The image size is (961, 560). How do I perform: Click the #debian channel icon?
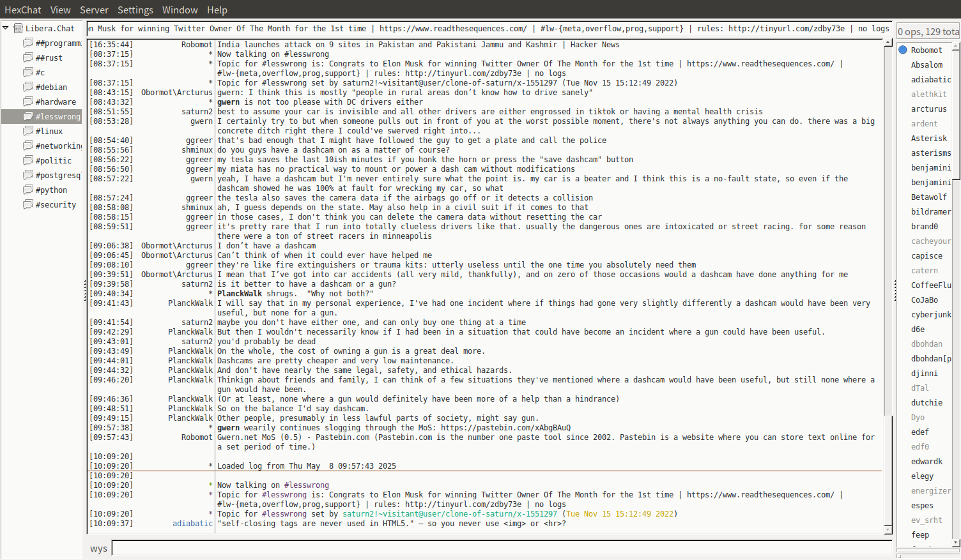[x=28, y=87]
